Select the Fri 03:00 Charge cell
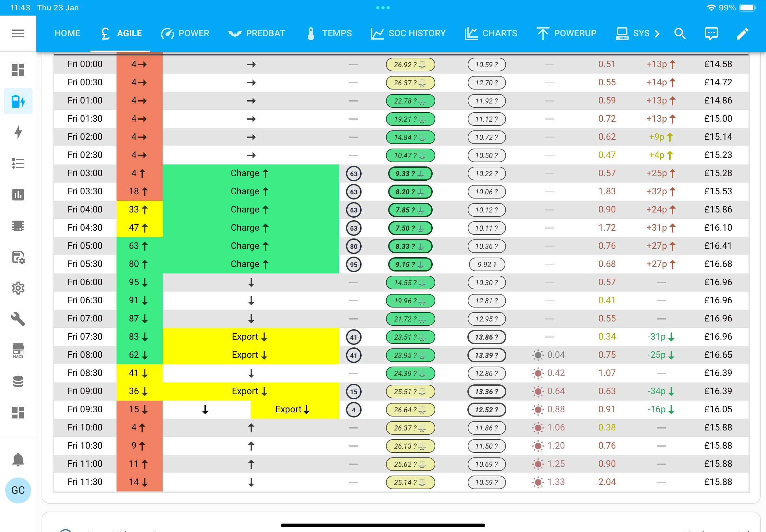 coord(251,173)
